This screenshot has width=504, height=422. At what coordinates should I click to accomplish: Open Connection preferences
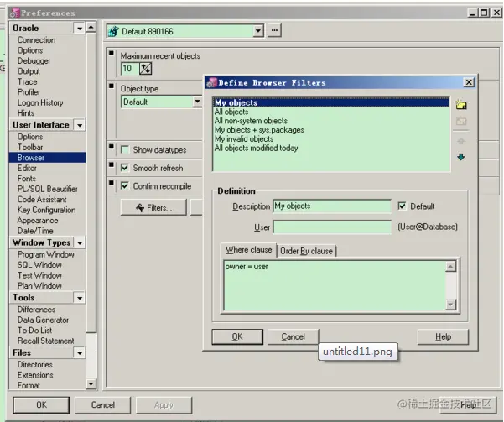(x=36, y=40)
